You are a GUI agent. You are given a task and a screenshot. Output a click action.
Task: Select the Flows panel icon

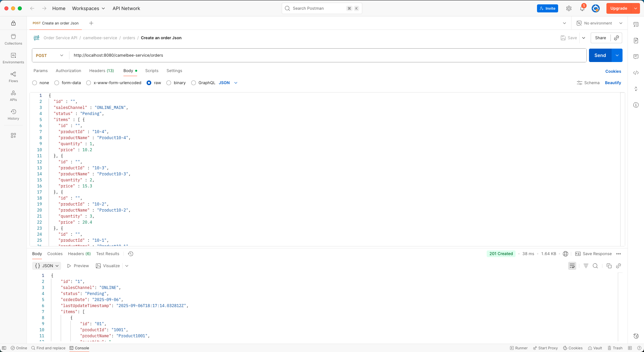click(13, 76)
